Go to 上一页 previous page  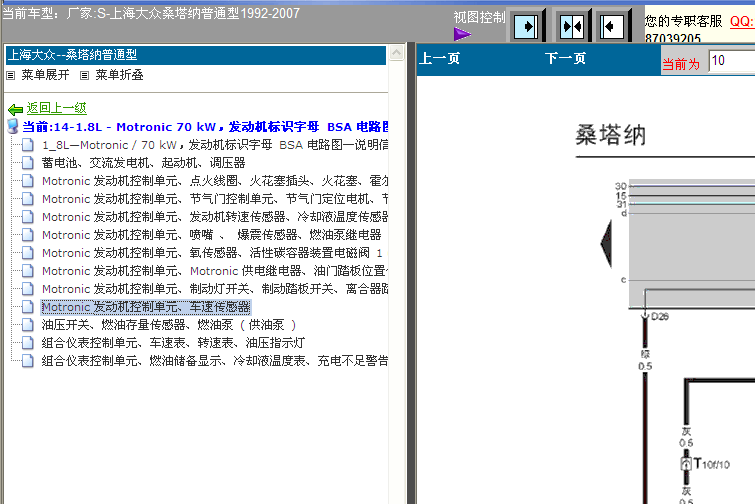click(439, 58)
